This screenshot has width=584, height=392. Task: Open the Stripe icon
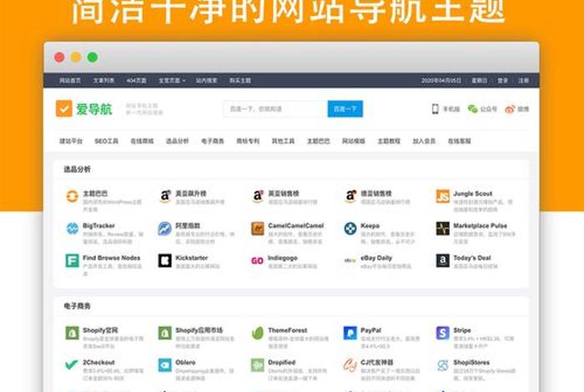click(x=442, y=333)
